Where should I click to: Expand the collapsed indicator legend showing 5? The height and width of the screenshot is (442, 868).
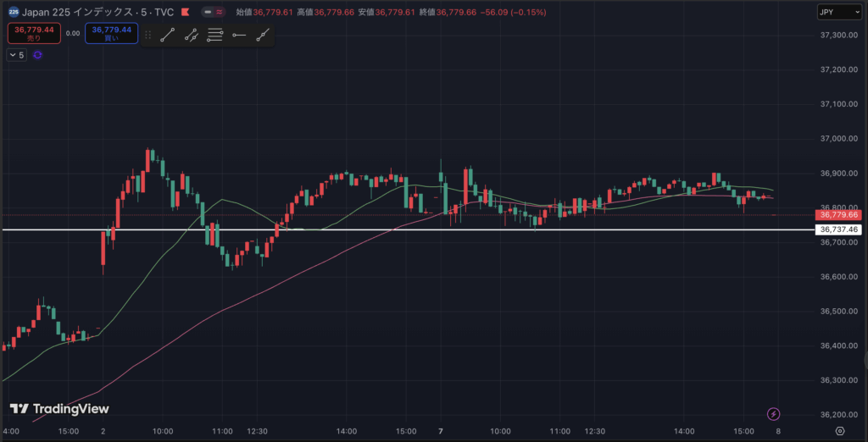16,55
